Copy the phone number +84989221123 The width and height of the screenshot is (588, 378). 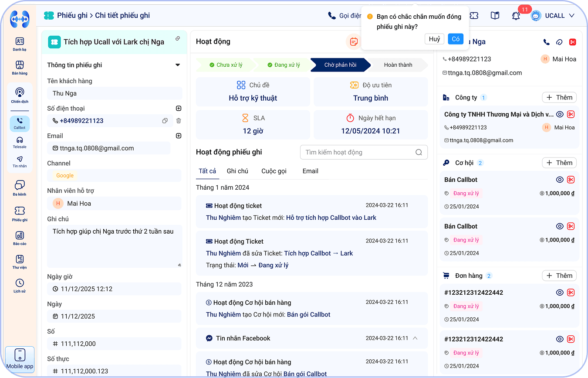click(165, 121)
